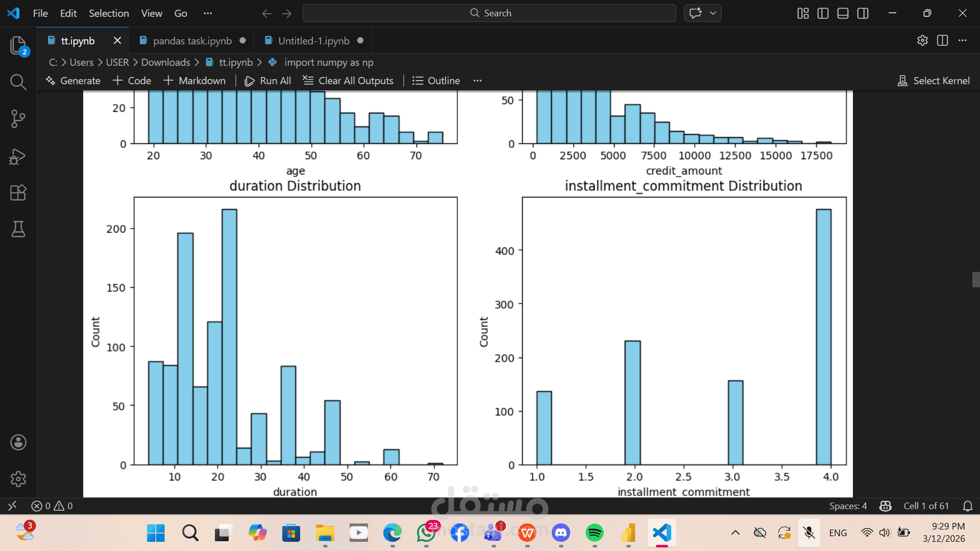Screen dimensions: 980x551
Task: Open the Selection menu
Action: point(109,13)
